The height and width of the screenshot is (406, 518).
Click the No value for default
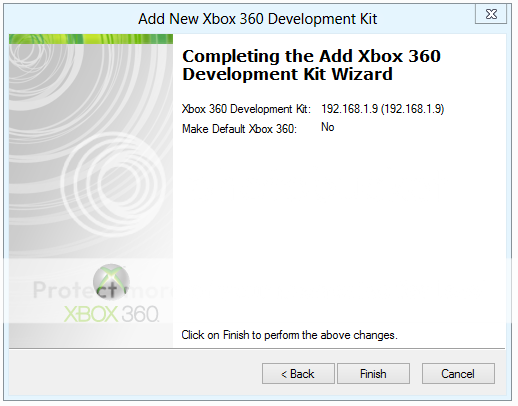[x=328, y=127]
